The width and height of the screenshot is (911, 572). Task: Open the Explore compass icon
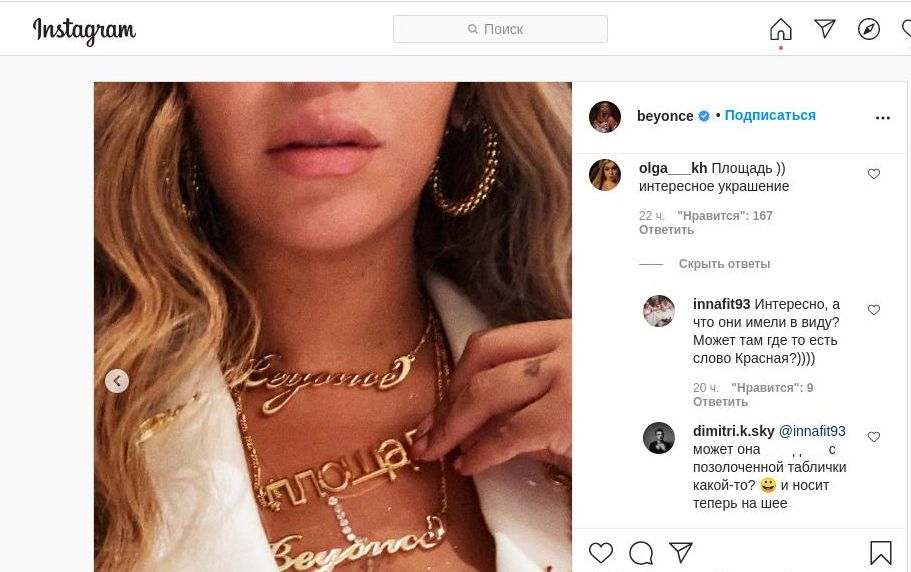pos(869,29)
